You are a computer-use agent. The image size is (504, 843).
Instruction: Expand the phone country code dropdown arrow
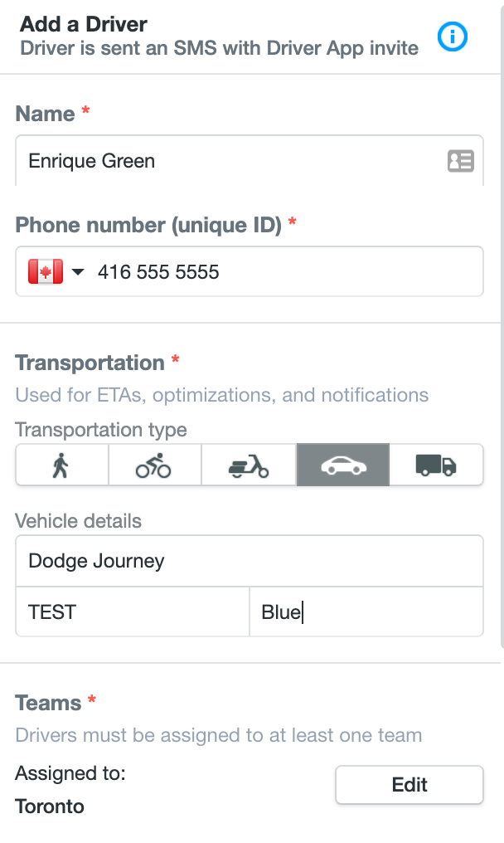click(x=78, y=271)
